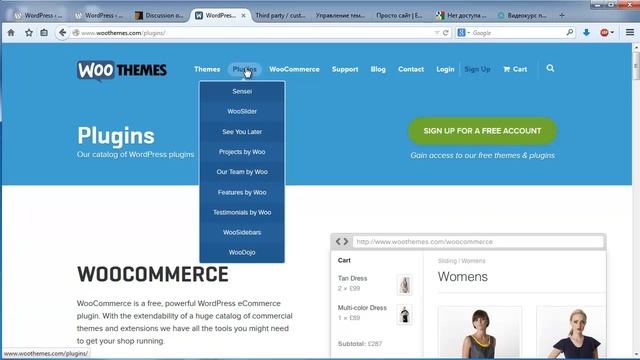Click the page vertical scrollbar thumb
This screenshot has width=640, height=360.
[636, 65]
